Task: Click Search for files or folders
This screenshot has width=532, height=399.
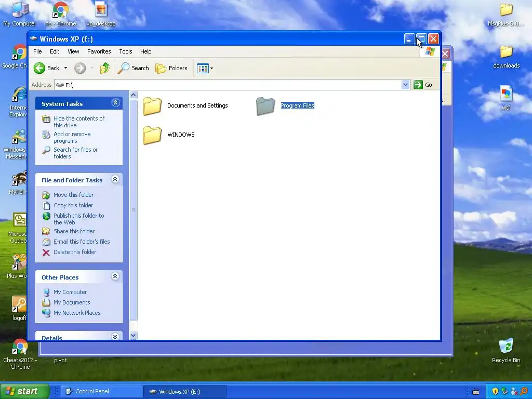Action: (75, 153)
